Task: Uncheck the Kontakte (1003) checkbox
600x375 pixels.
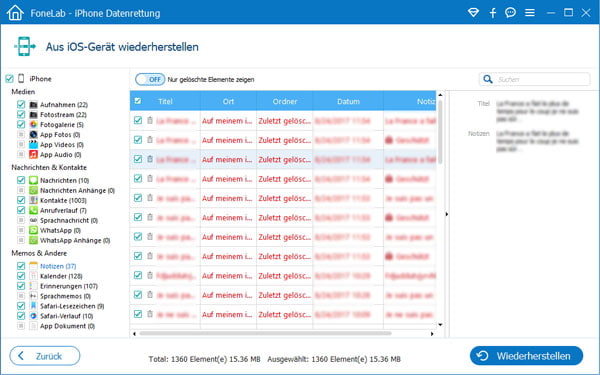Action: pyautogui.click(x=21, y=200)
